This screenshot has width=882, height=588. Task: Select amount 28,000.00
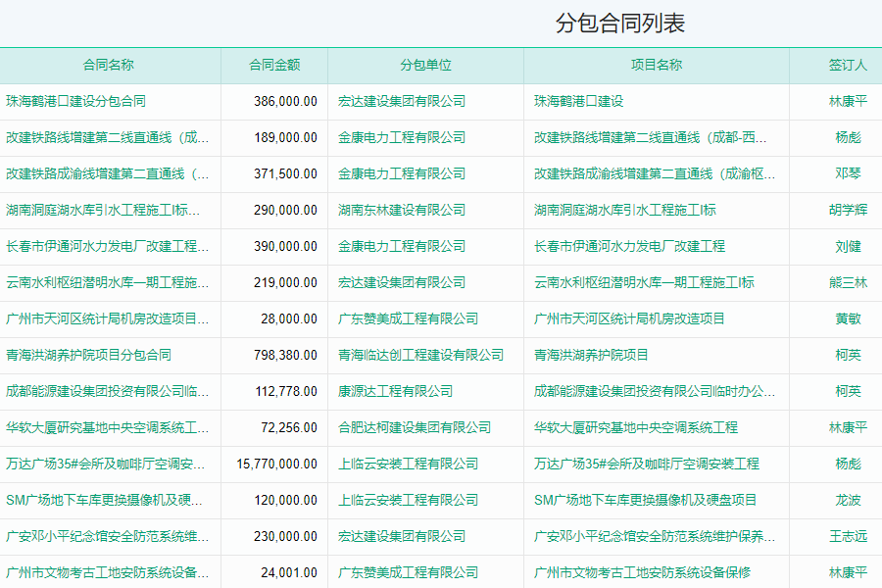pos(289,319)
